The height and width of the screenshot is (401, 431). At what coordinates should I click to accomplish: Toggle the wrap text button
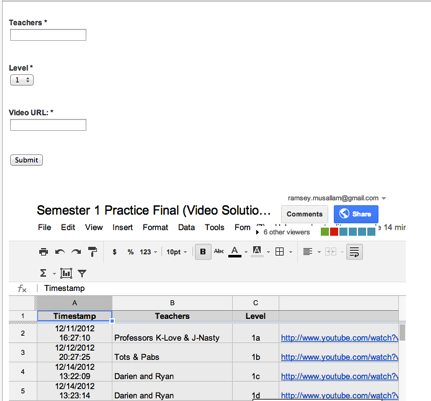pos(354,252)
